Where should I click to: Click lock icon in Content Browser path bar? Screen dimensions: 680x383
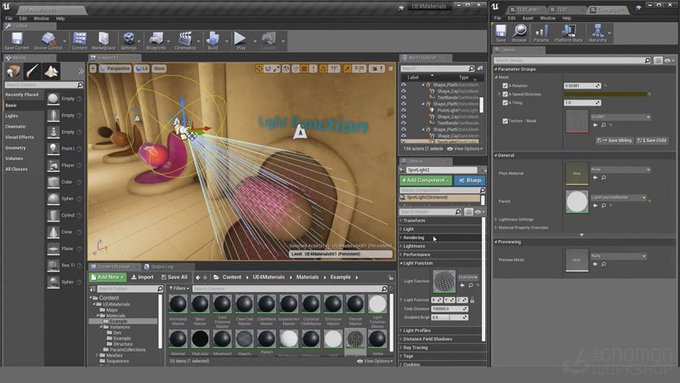point(391,278)
